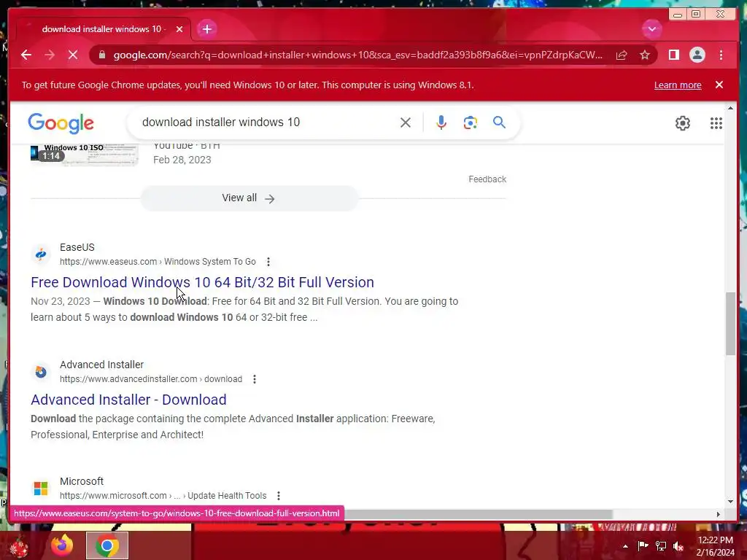Share this page via address bar share icon
The image size is (747, 560).
click(622, 55)
